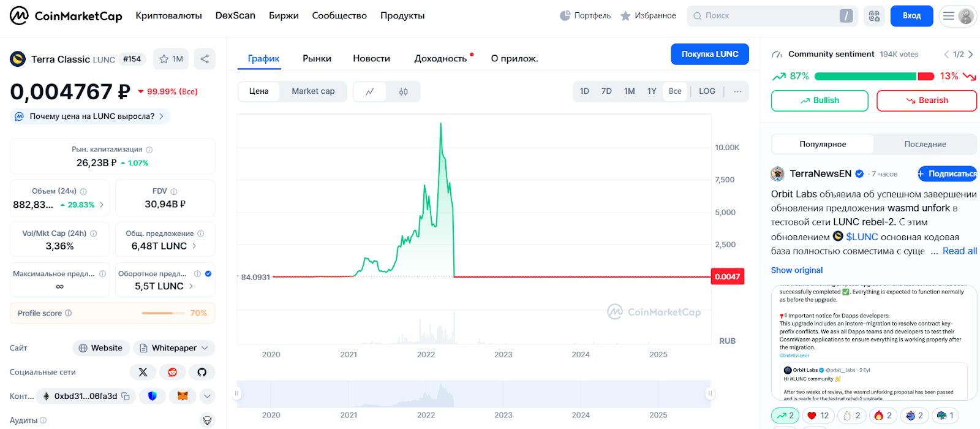This screenshot has height=429, width=980.
Task: Click info icon next to Рын. капитализация
Action: point(149,150)
